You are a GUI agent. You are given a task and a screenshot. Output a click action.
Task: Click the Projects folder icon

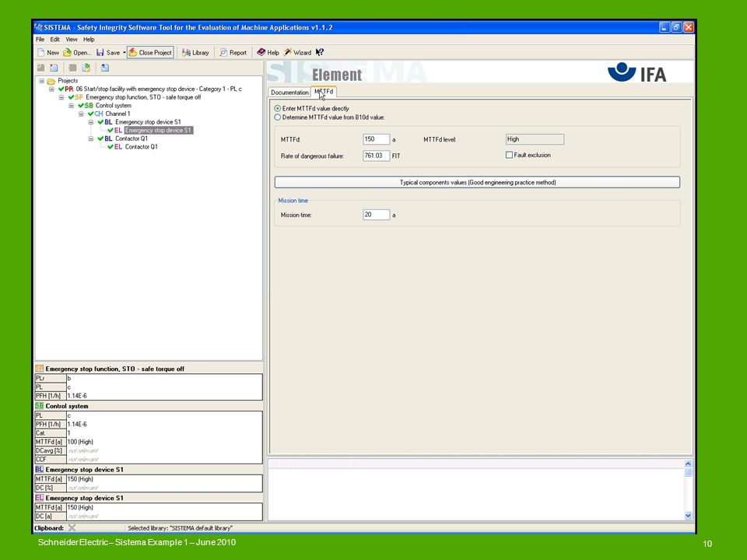click(x=51, y=81)
